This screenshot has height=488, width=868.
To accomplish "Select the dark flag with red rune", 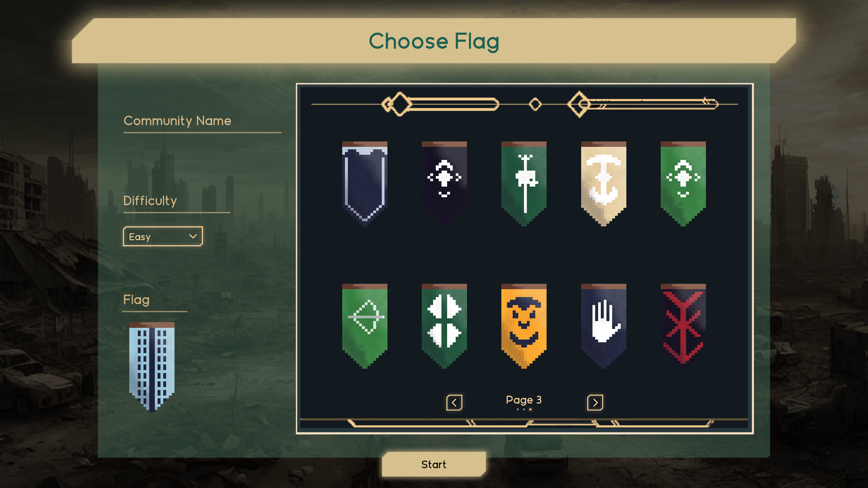I will tap(683, 325).
